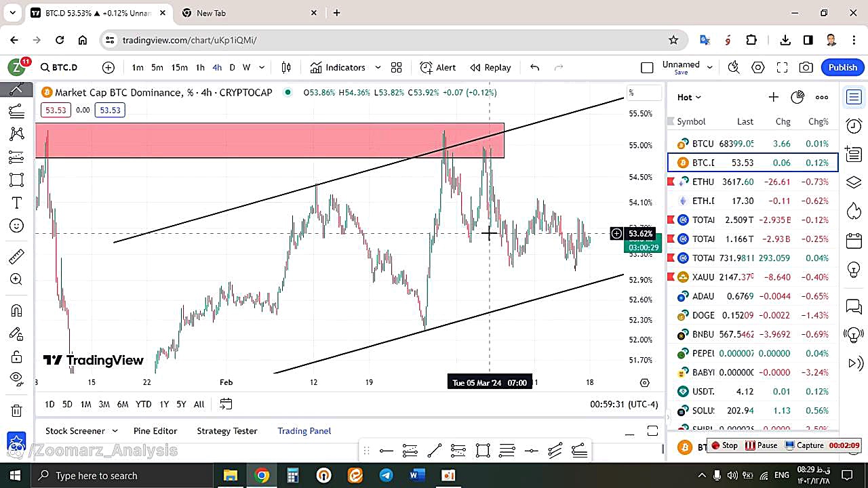Screen dimensions: 868x488
Task: Open the Alerts clock sidebar icon
Action: tap(854, 125)
